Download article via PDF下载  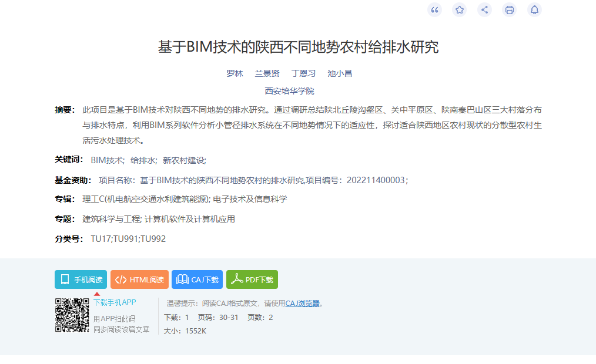[x=252, y=279]
